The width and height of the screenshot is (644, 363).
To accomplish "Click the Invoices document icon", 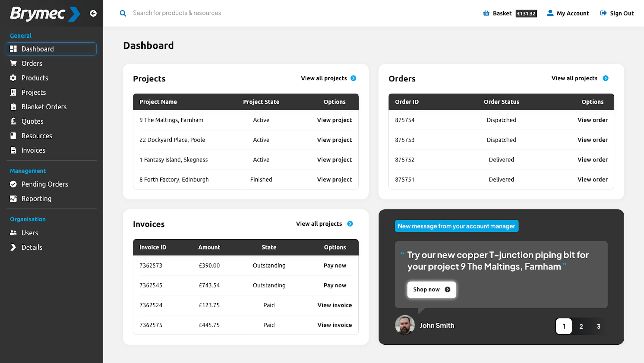I will click(13, 150).
